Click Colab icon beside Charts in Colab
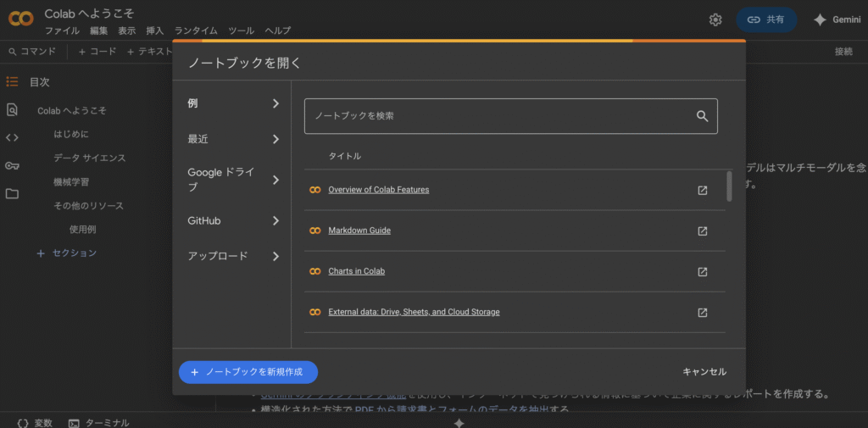Viewport: 868px width, 428px height. (x=315, y=271)
